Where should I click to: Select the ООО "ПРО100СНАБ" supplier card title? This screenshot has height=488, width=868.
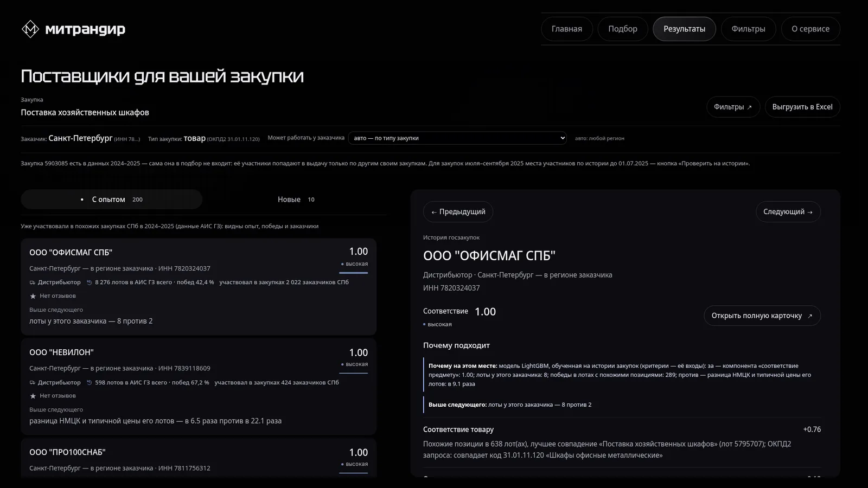[x=67, y=452]
